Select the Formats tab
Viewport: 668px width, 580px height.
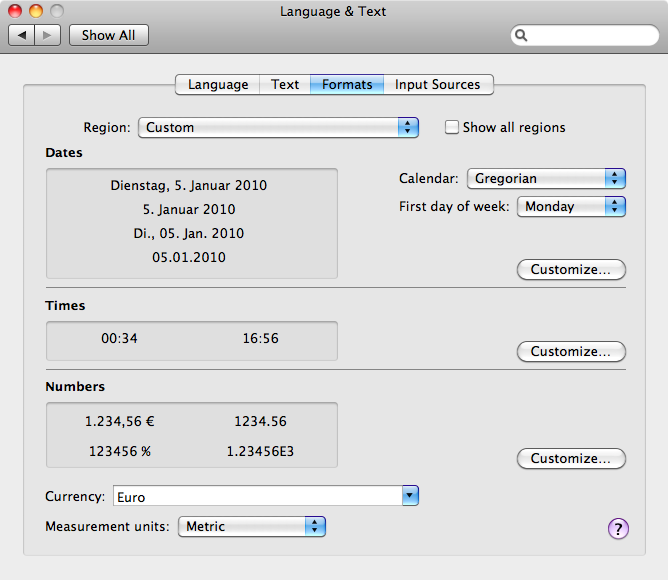[x=347, y=85]
